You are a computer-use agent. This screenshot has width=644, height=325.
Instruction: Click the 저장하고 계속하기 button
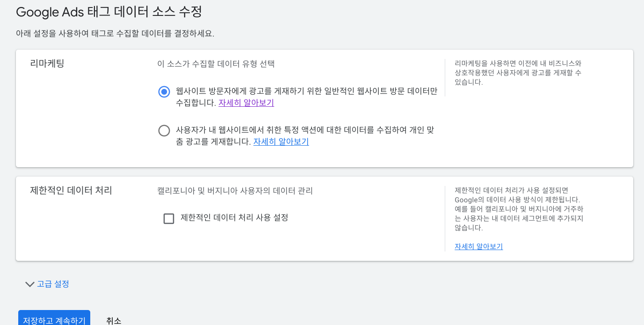[54, 318]
